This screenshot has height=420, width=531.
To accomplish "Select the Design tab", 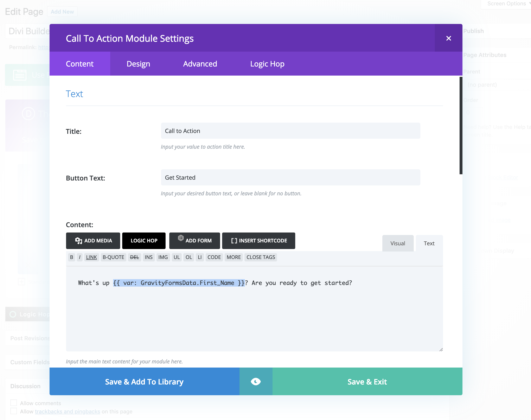I will 138,64.
